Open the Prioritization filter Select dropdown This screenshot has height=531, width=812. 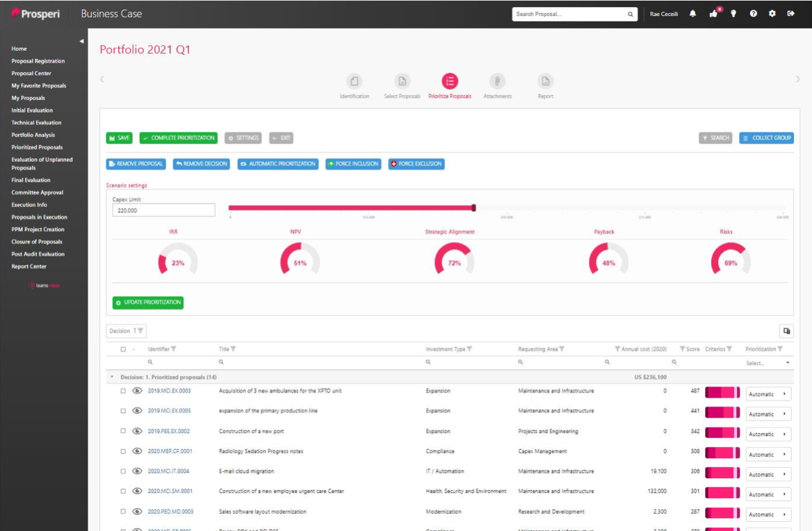(768, 363)
